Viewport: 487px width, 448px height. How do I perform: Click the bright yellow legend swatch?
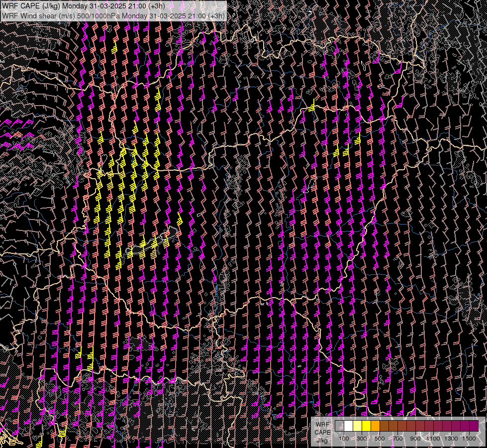click(x=367, y=426)
